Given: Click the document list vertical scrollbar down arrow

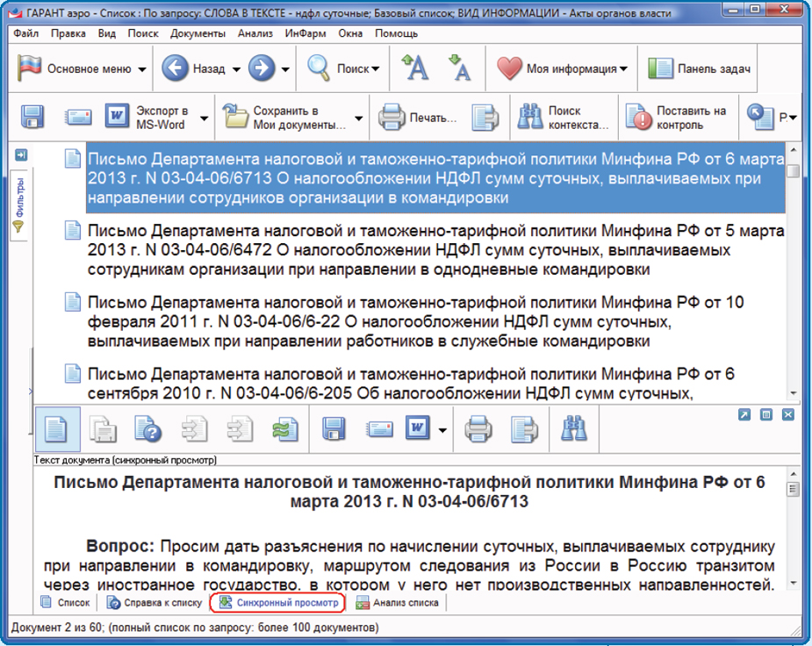Looking at the screenshot, I should [794, 392].
